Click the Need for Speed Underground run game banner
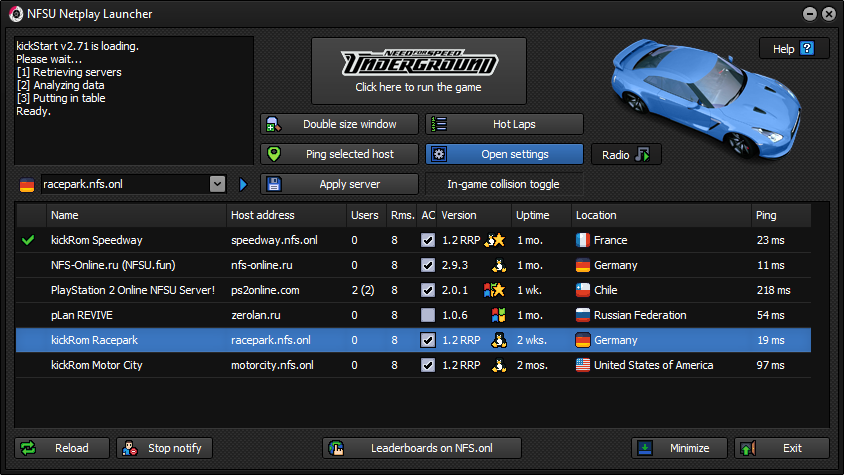This screenshot has height=475, width=844. tap(419, 71)
